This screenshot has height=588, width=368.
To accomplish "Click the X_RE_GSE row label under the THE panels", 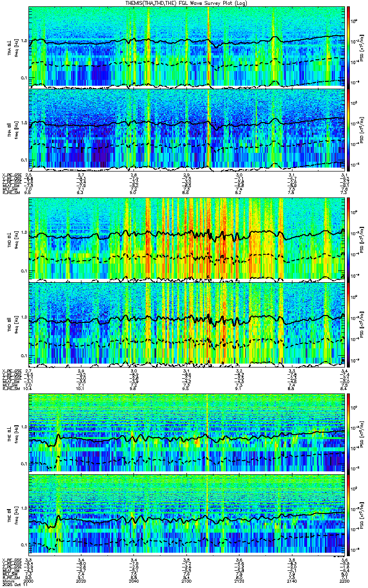I will click(11, 560).
